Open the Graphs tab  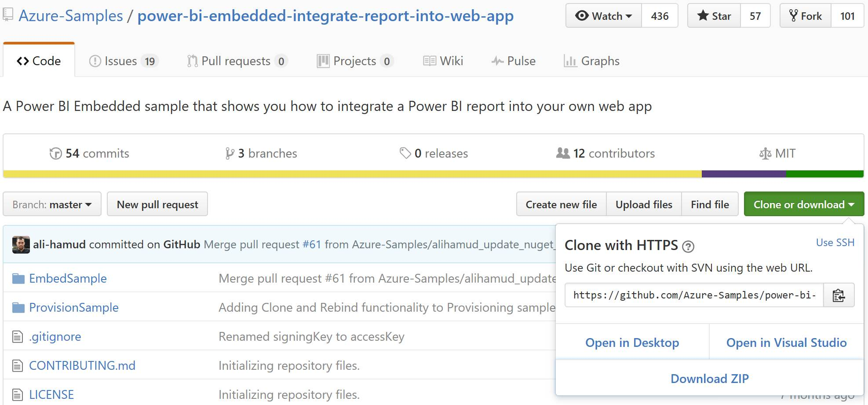[x=591, y=61]
